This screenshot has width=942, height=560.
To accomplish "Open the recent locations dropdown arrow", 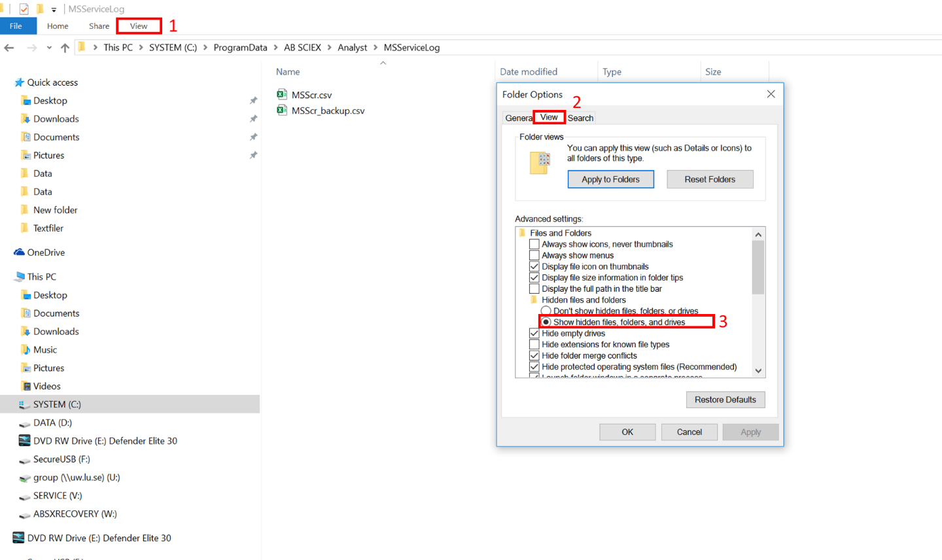I will point(49,48).
